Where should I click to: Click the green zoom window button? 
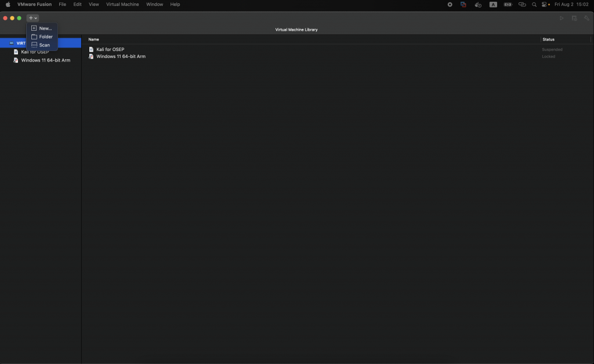pyautogui.click(x=19, y=18)
